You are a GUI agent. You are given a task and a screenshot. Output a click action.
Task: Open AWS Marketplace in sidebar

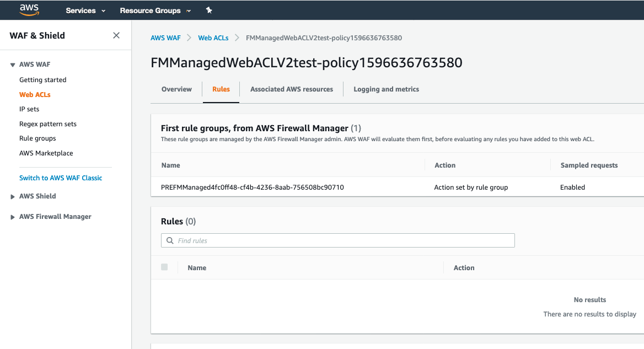46,153
